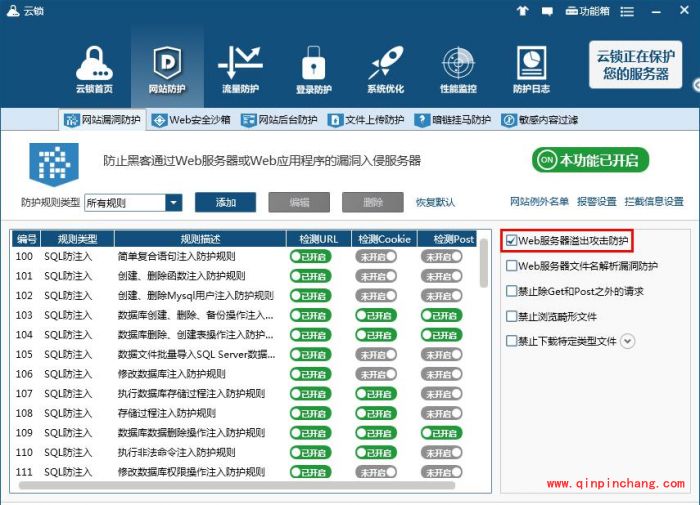Switch to 文件上传防护 tab
700x505 pixels.
[366, 120]
